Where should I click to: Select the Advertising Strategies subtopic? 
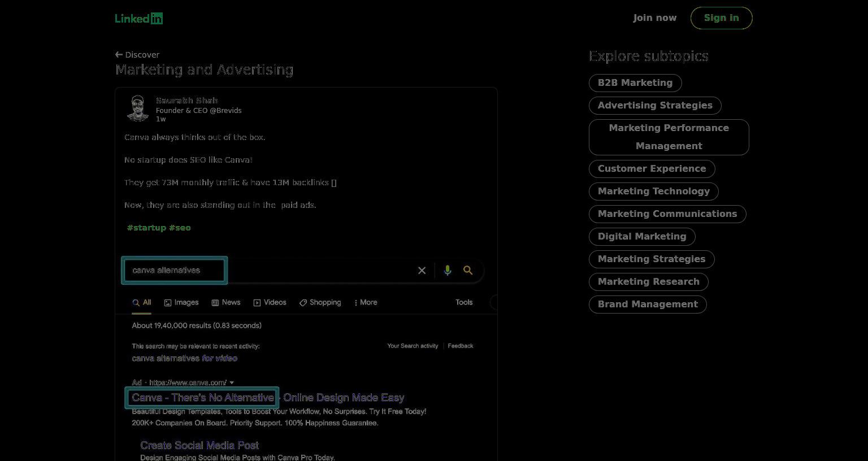pyautogui.click(x=655, y=106)
